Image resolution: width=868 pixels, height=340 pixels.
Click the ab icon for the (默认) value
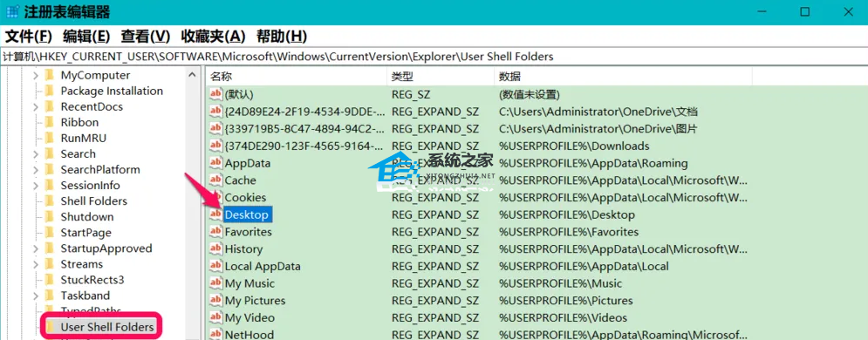(215, 94)
